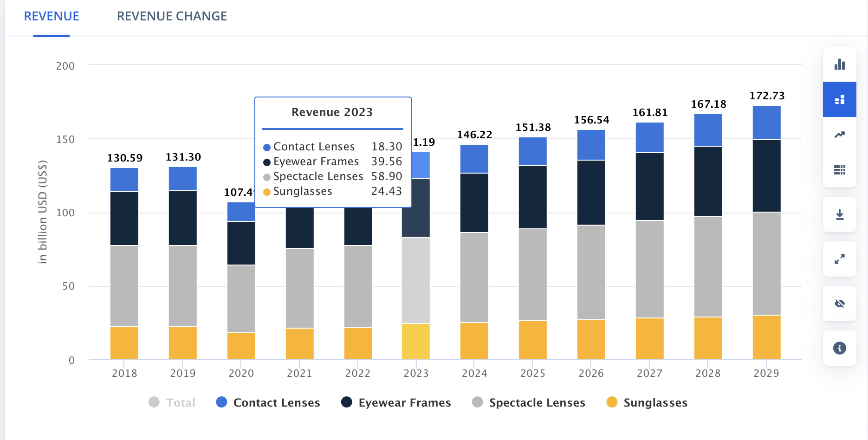Screen dimensions: 868x440
Task: Toggle the Eyewear Frames legend entry
Action: 396,402
